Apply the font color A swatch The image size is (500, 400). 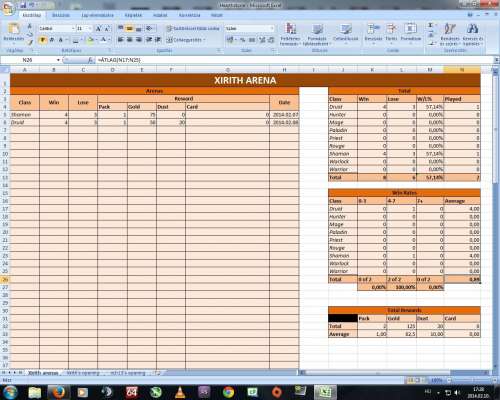[x=103, y=40]
